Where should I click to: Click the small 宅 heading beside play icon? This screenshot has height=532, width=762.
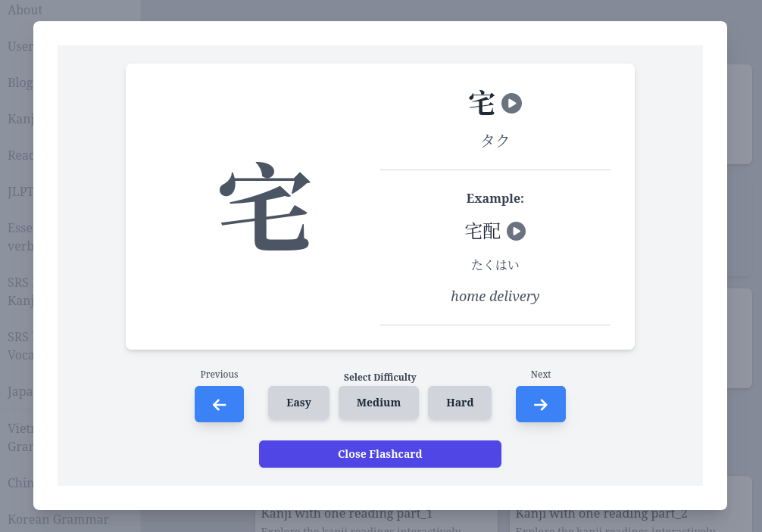[482, 103]
